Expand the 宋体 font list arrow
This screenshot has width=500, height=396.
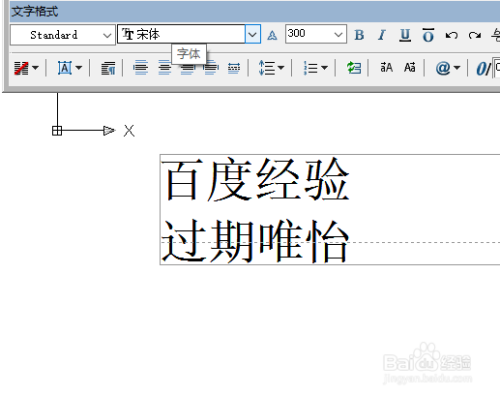[x=253, y=34]
